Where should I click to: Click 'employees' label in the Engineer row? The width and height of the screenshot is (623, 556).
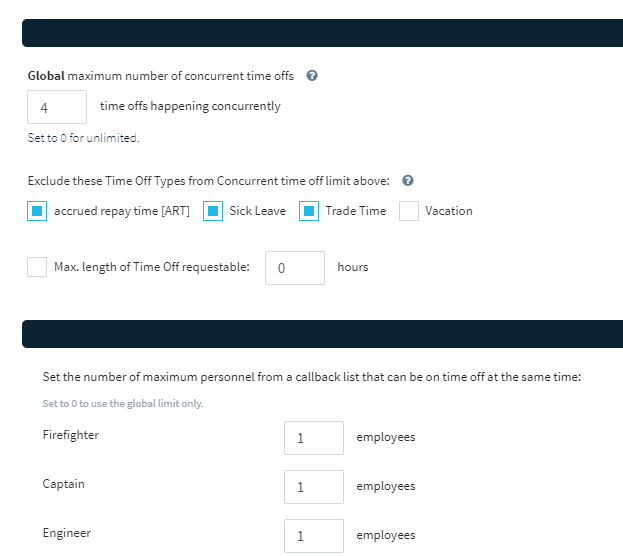pos(386,535)
